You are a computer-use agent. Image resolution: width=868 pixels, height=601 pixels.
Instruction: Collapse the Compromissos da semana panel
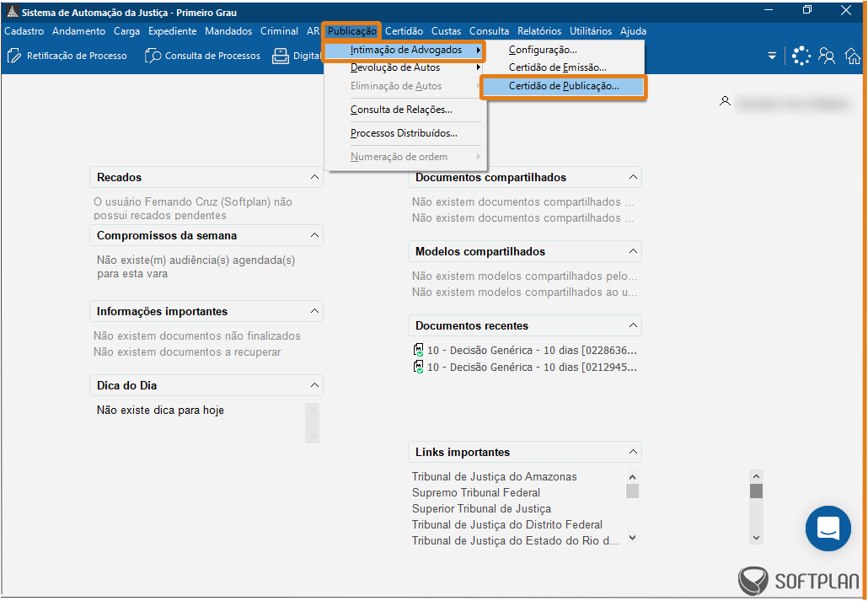(314, 235)
